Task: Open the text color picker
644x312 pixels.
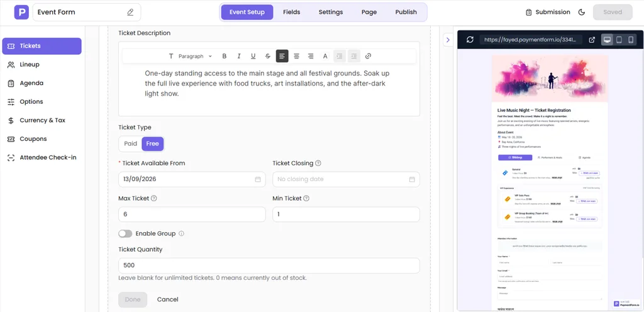Action: (x=325, y=56)
